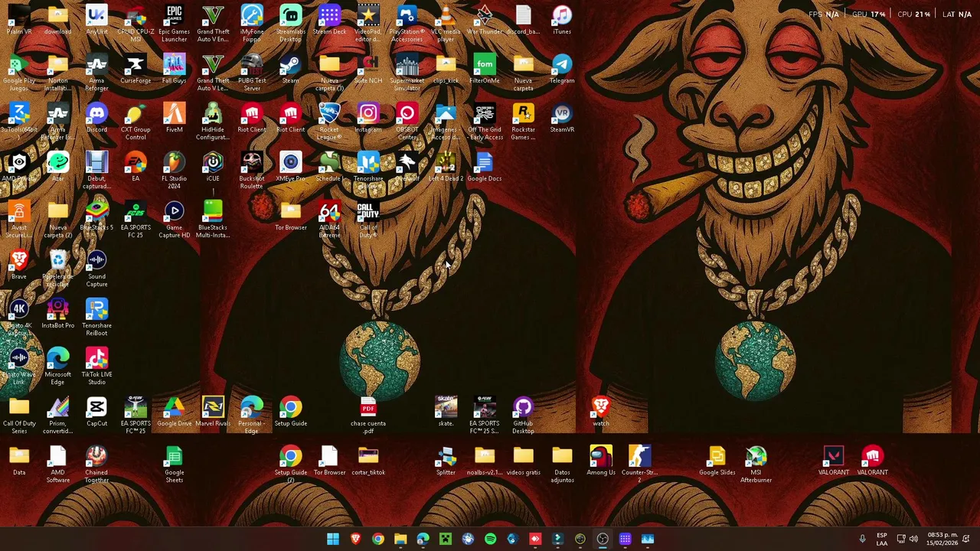This screenshot has height=551, width=980.
Task: Open SteamVR from the desktop
Action: [562, 118]
